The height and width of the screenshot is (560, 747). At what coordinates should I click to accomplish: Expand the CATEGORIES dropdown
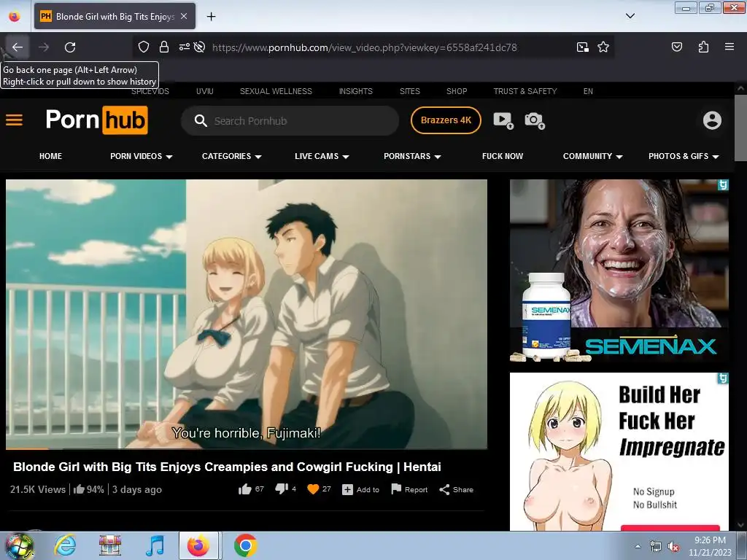pos(231,156)
